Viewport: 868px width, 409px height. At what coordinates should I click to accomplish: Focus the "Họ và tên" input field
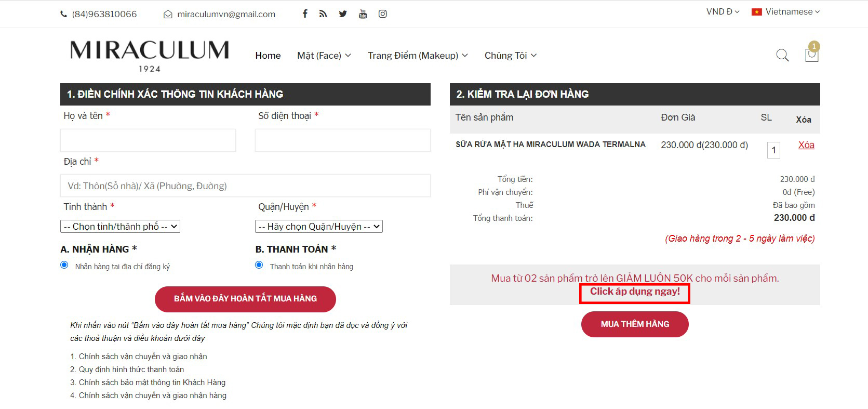[148, 140]
